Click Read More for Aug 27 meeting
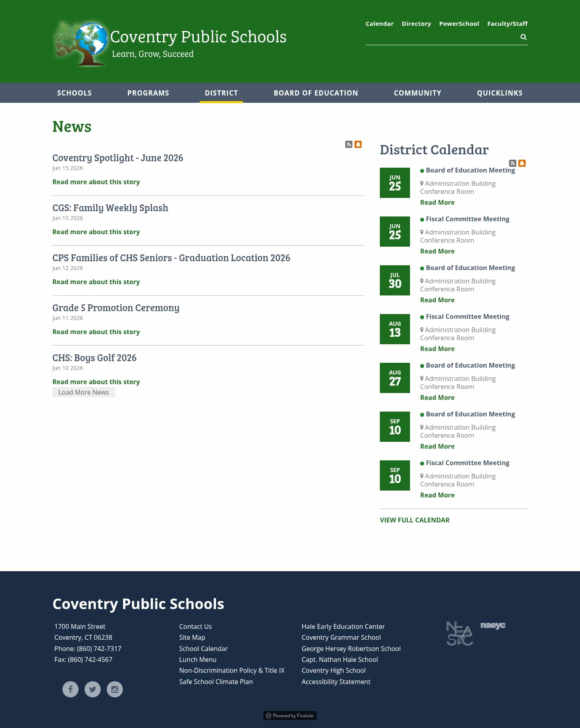This screenshot has width=580, height=728. 437,397
